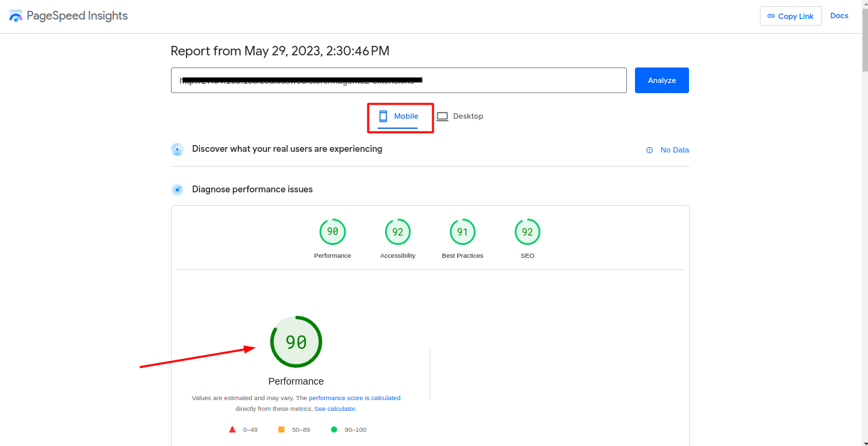Click the PageSpeed Insights logo icon

[16, 16]
